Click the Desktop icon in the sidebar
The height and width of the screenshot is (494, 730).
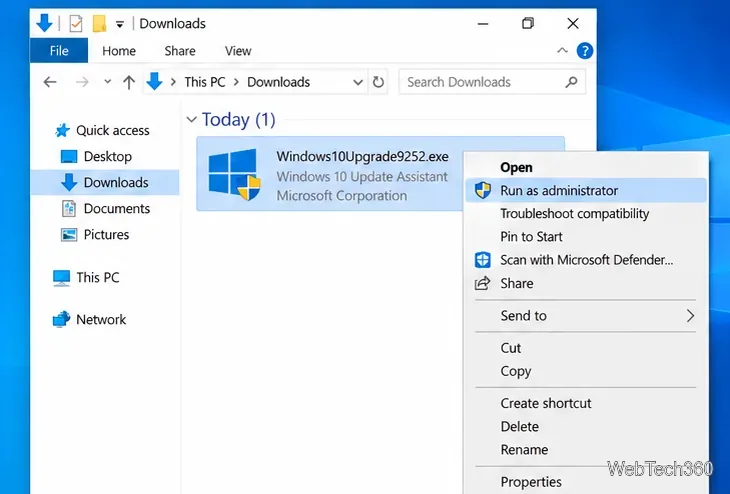69,156
